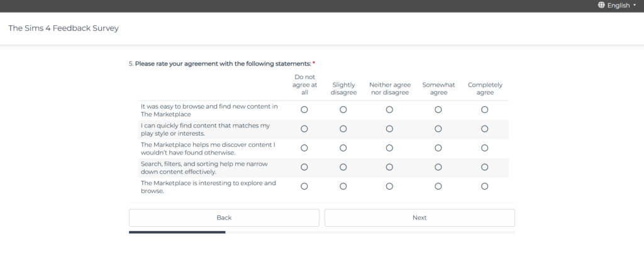Select 'Do not agree at all' for discover content row

[x=304, y=148]
